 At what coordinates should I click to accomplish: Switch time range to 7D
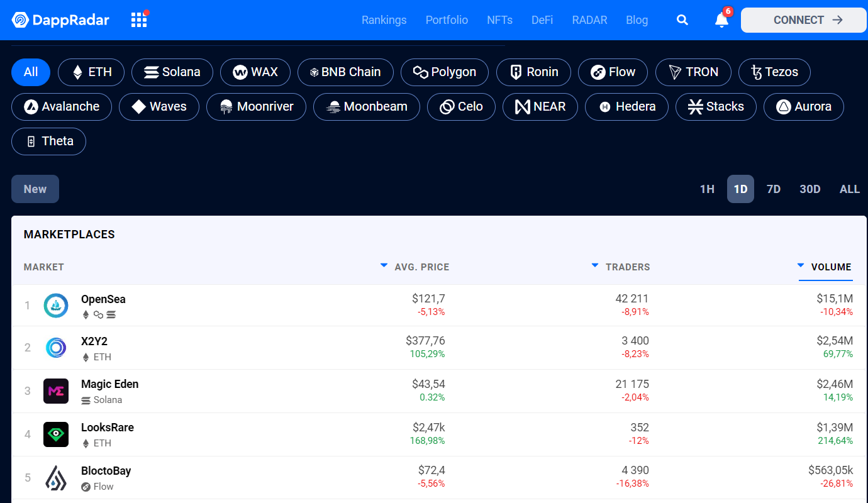click(774, 189)
